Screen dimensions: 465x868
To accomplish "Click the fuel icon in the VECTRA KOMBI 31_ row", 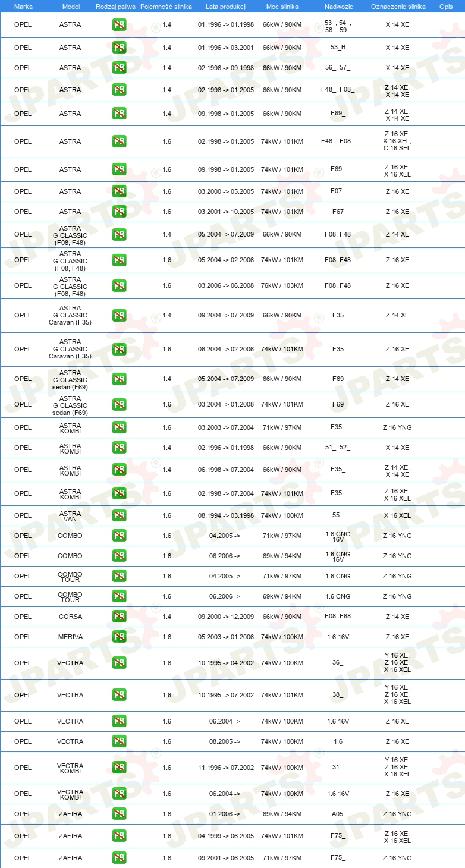I will [x=120, y=768].
